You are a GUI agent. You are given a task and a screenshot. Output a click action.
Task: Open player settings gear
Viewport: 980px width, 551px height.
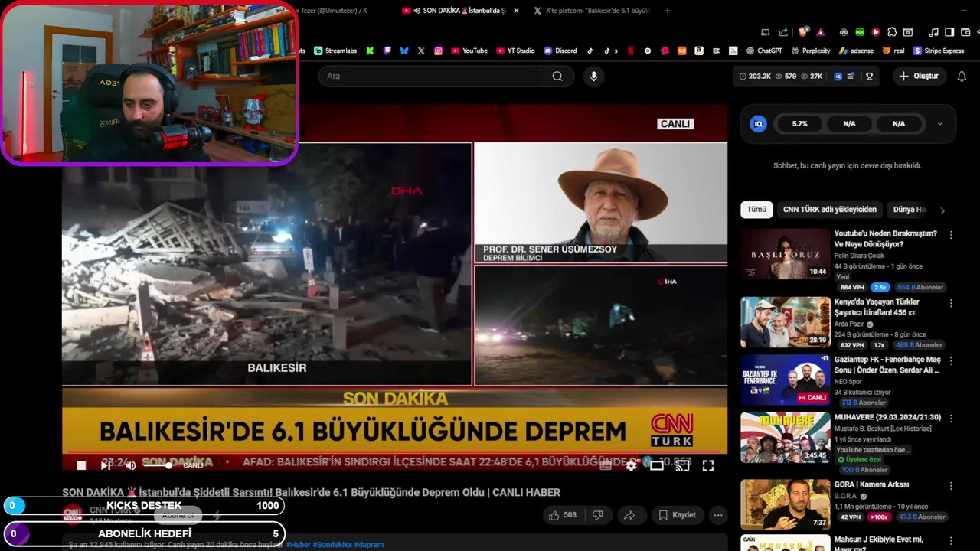tap(631, 465)
